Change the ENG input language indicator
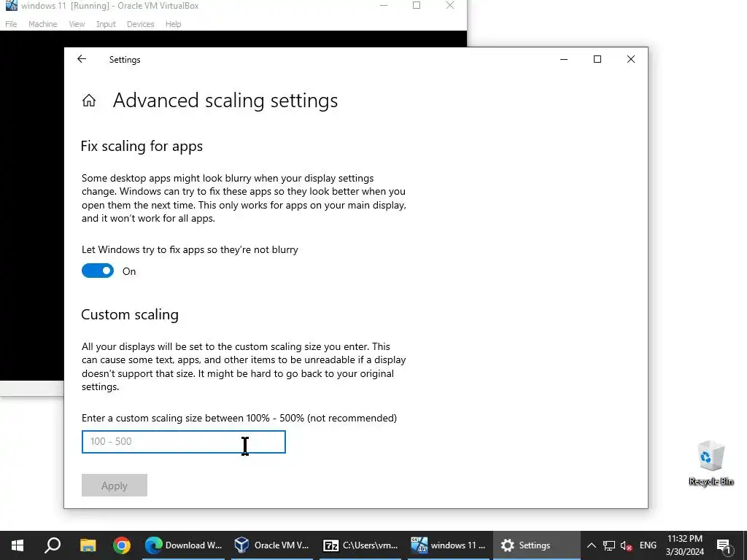This screenshot has width=747, height=560. coord(648,545)
